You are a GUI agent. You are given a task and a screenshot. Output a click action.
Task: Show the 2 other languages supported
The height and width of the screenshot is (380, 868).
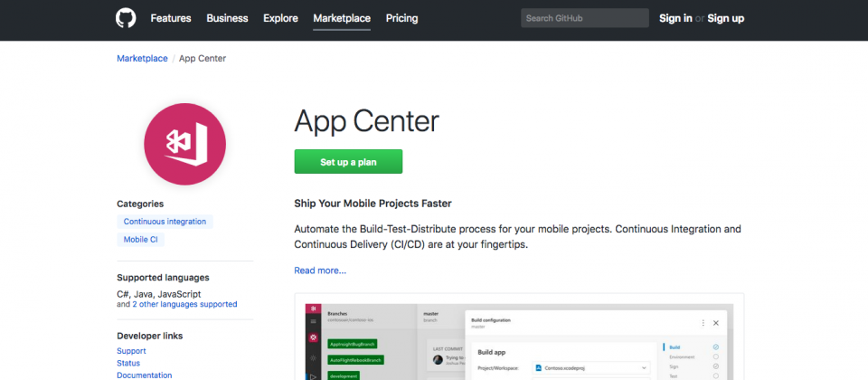(x=184, y=304)
